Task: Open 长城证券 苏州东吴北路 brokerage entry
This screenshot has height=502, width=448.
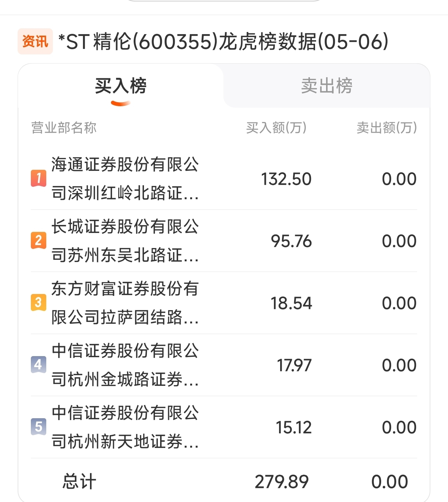Action: click(x=125, y=241)
